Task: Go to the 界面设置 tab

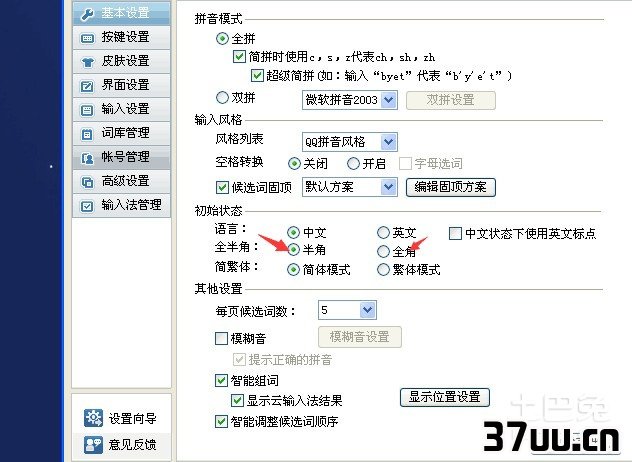Action: pyautogui.click(x=121, y=85)
